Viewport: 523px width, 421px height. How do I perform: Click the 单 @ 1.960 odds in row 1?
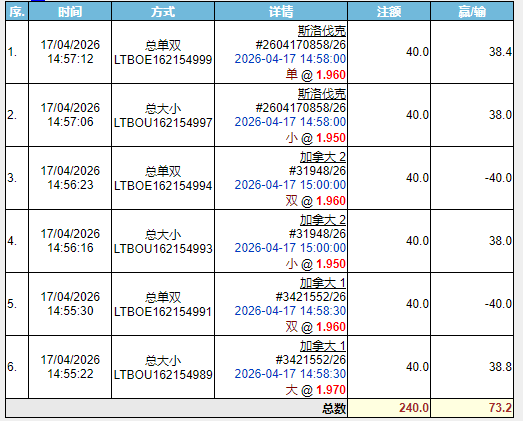point(316,74)
